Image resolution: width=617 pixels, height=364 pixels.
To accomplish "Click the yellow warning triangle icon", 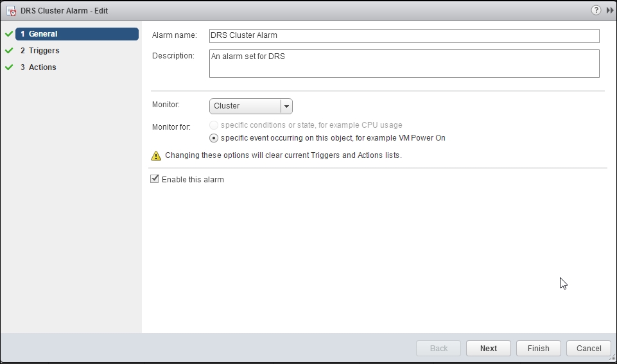I will [156, 155].
